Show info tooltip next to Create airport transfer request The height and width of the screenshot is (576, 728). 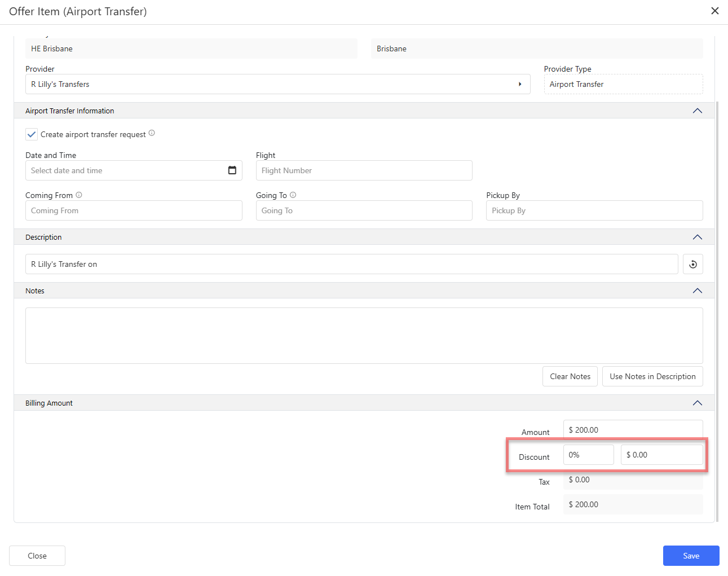point(152,133)
